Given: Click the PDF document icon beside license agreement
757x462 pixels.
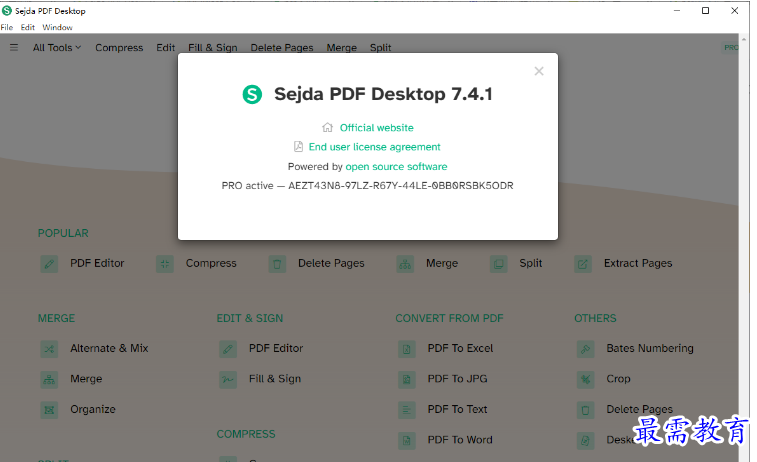Looking at the screenshot, I should point(298,146).
